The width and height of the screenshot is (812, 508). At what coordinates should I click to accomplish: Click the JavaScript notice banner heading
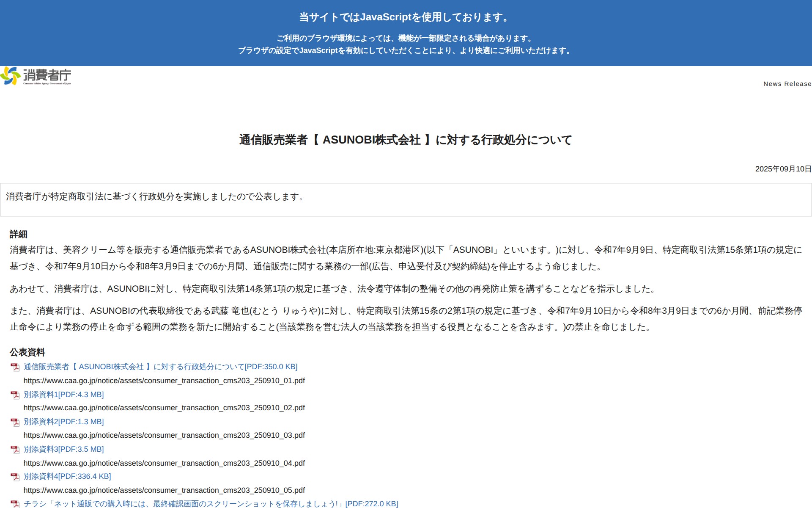tap(406, 17)
